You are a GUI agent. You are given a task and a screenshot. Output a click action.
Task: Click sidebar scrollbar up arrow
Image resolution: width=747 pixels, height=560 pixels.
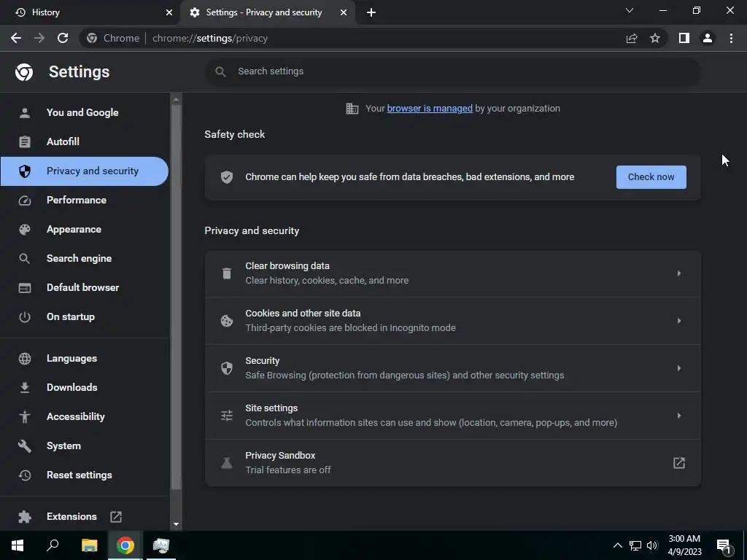point(176,99)
